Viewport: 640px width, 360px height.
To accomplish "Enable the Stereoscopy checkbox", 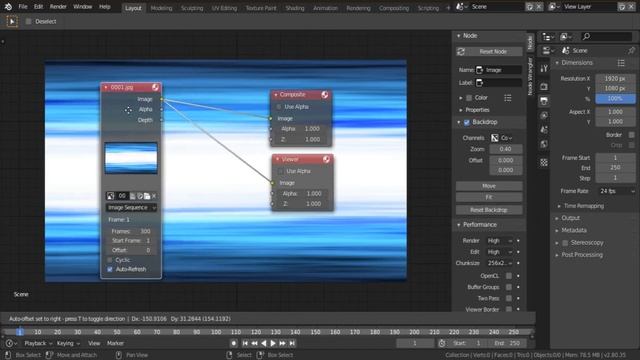I will click(x=565, y=243).
